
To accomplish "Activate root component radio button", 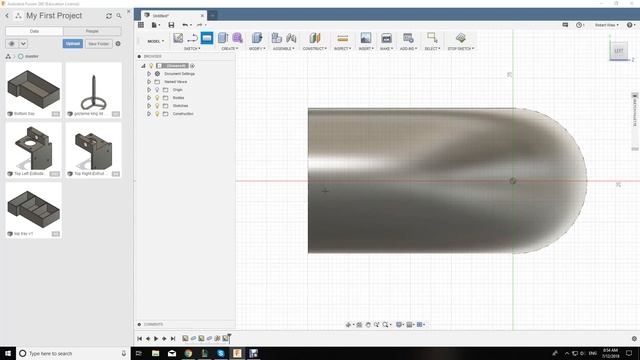I will pyautogui.click(x=192, y=66).
